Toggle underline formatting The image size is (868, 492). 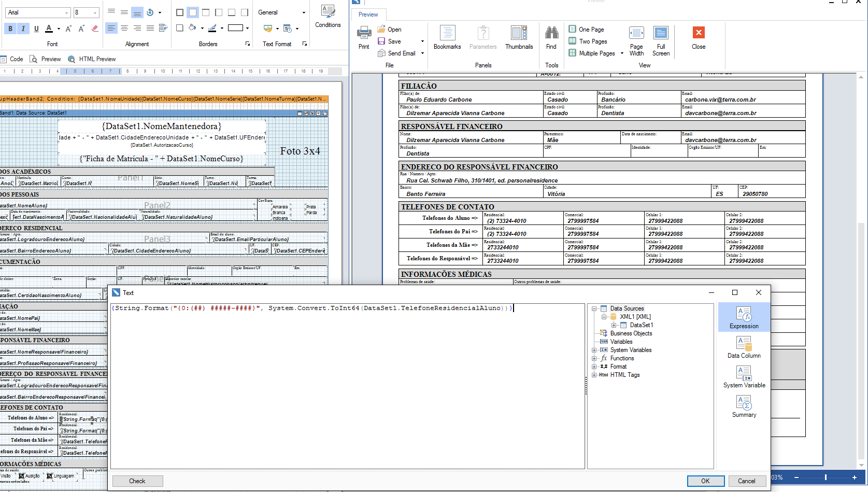36,29
